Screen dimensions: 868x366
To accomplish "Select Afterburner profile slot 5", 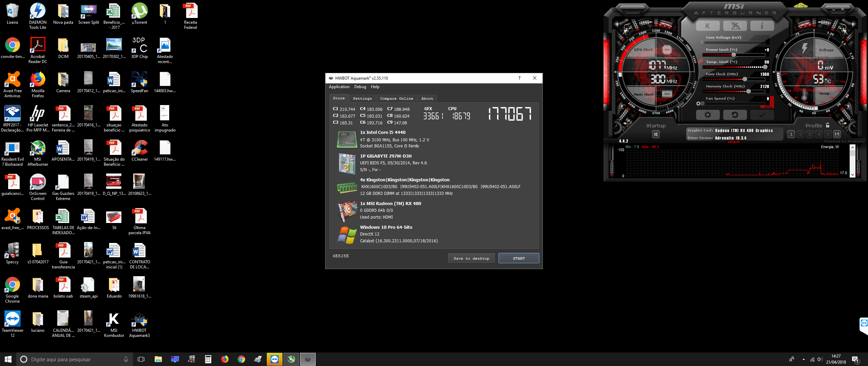I will (x=828, y=134).
